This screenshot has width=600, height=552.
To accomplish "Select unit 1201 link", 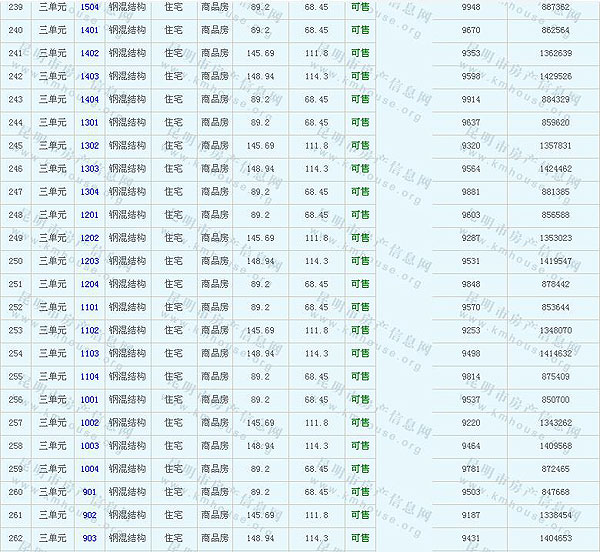I will [89, 215].
